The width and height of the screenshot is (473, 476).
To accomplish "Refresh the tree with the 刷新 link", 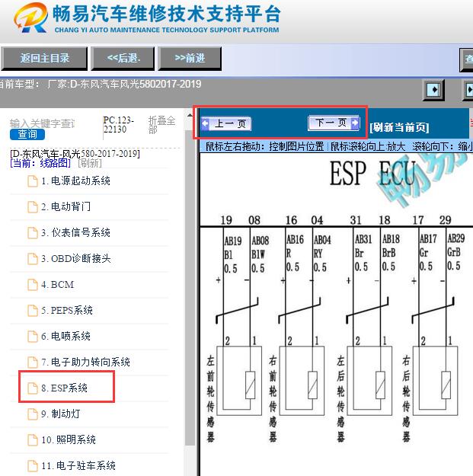I will tap(90, 163).
